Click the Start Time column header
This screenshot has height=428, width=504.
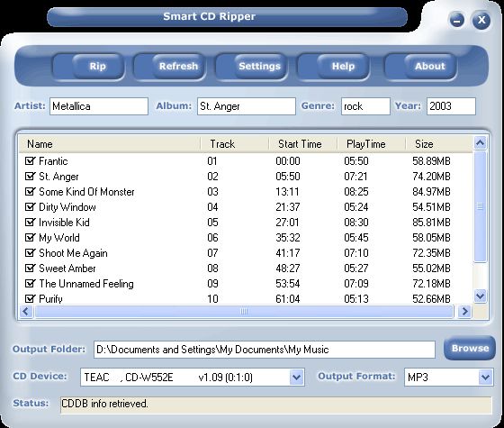tap(303, 144)
